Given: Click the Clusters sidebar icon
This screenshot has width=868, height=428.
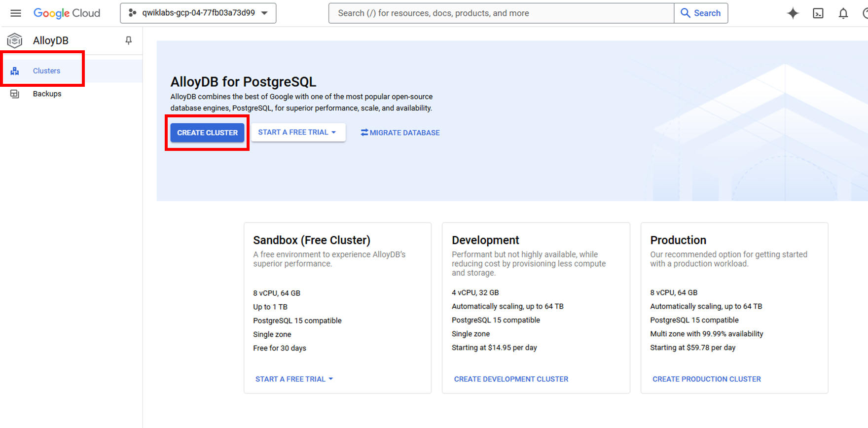Looking at the screenshot, I should point(15,71).
